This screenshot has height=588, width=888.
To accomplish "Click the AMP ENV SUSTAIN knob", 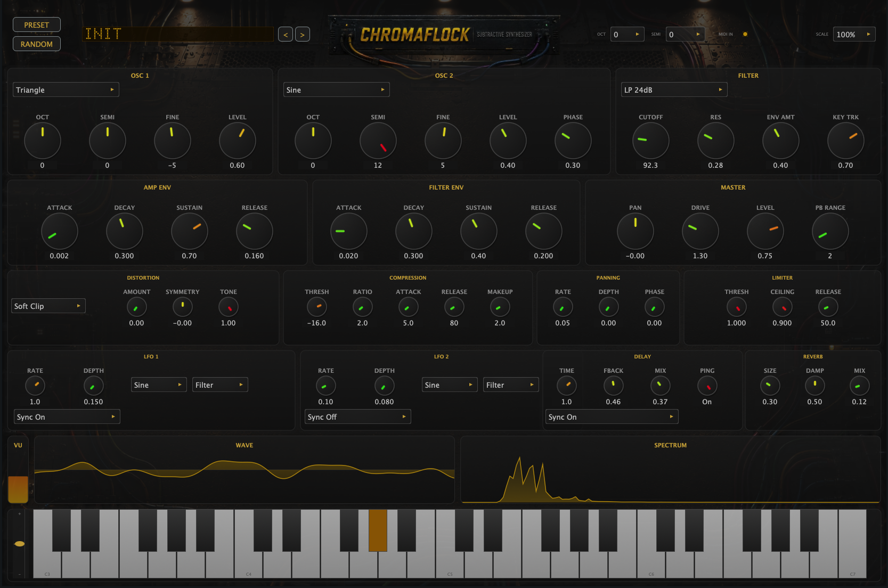I will (x=190, y=231).
